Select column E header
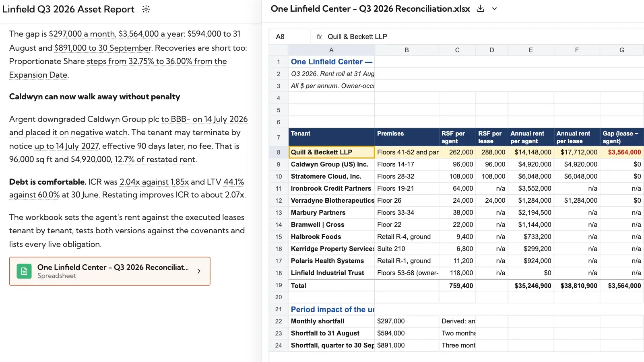Viewport: 644px width, 362px height. coord(531,50)
